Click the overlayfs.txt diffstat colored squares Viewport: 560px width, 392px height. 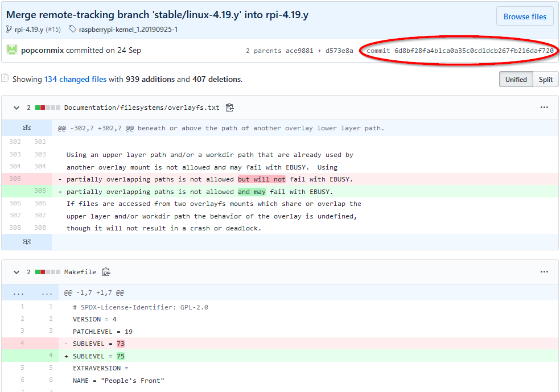48,108
